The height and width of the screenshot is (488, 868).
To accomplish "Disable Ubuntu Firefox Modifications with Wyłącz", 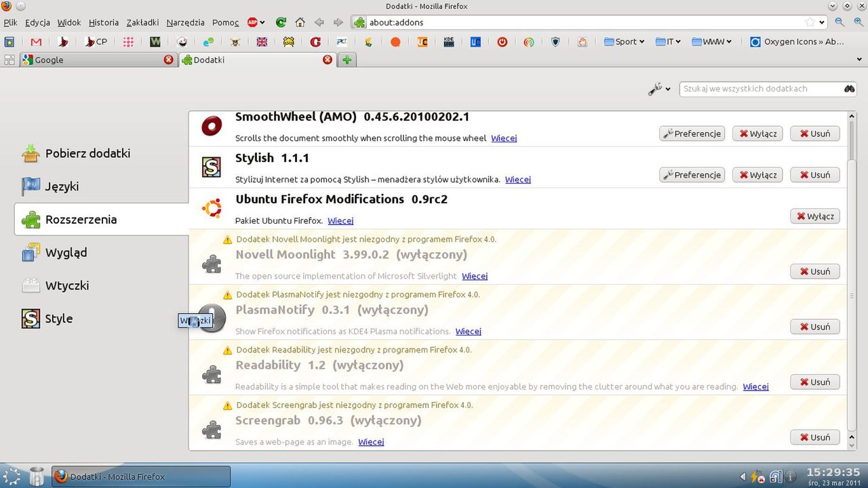I will pos(815,216).
